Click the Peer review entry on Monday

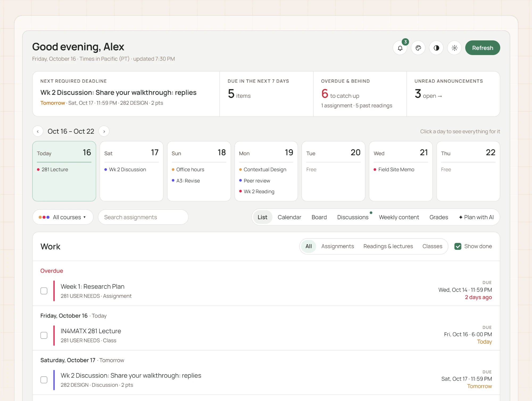pyautogui.click(x=255, y=181)
